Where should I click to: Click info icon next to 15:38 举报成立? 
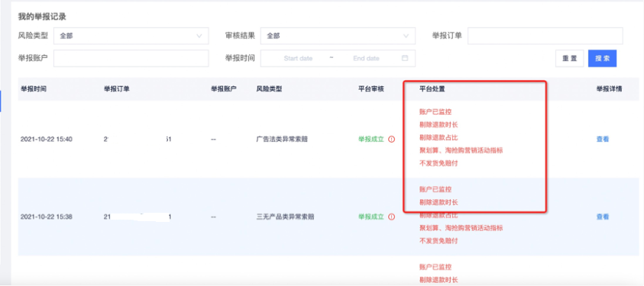point(391,217)
